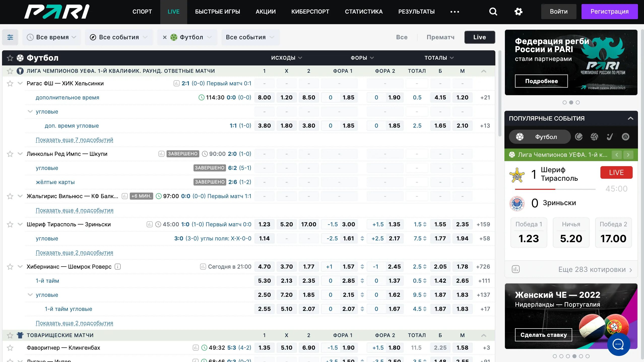644x362 pixels.
Task: Open statistics icon for Шериф Тирасполь match
Action: click(x=149, y=224)
